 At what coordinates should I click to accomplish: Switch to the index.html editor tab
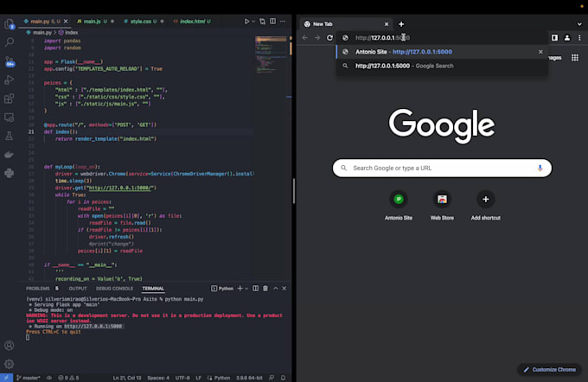pos(192,22)
